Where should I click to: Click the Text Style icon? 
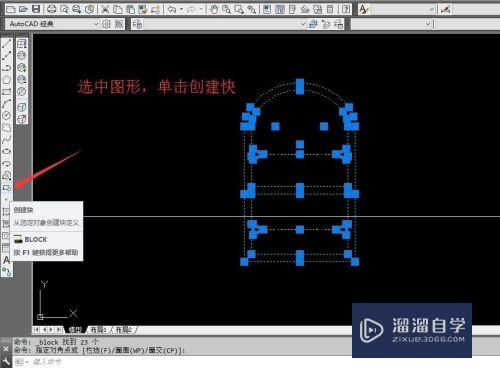364,9
